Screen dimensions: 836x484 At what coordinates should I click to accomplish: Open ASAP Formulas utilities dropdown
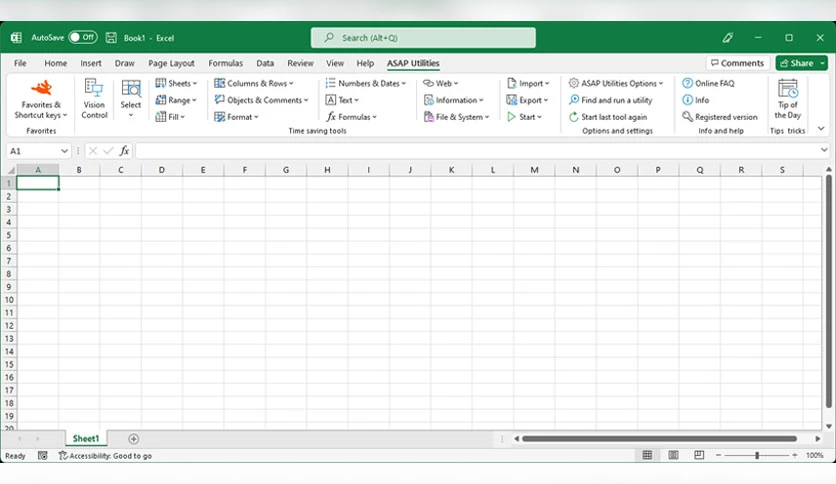pyautogui.click(x=351, y=117)
